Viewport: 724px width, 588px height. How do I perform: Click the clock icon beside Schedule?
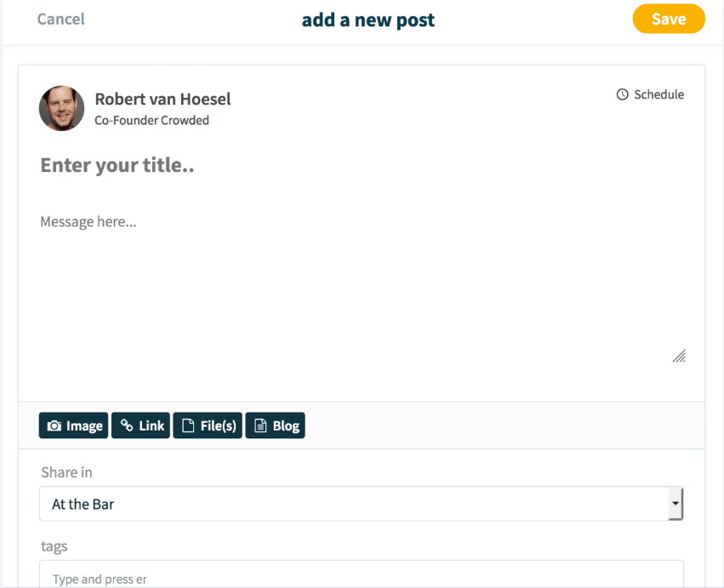coord(622,94)
